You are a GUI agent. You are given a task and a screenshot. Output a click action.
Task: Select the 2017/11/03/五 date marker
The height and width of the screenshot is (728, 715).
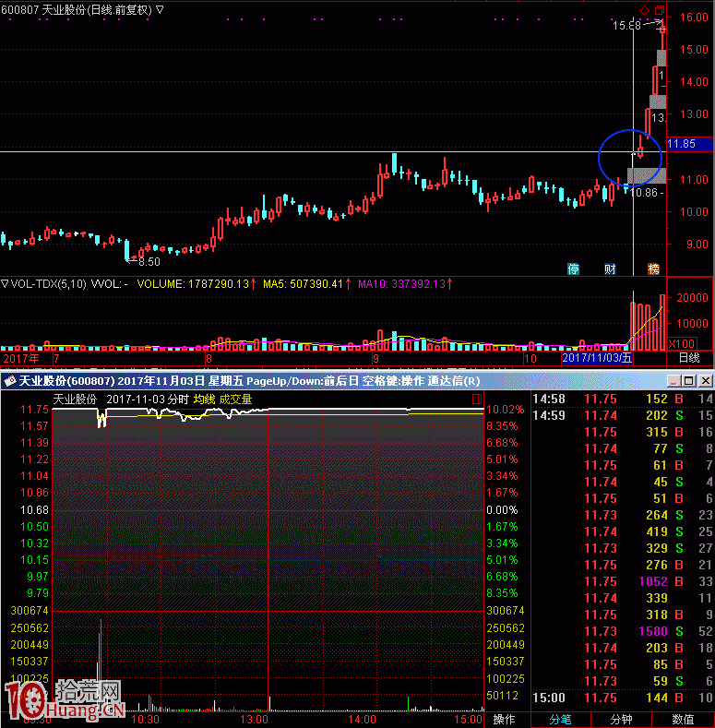(597, 358)
